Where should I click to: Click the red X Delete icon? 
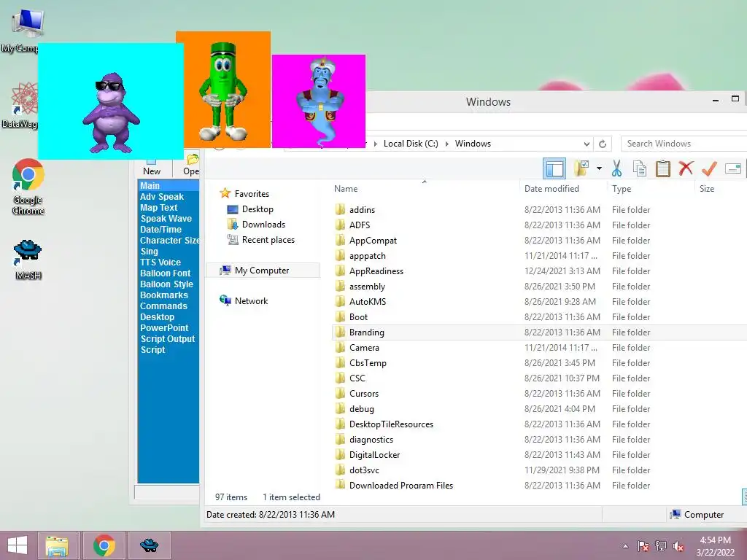686,168
